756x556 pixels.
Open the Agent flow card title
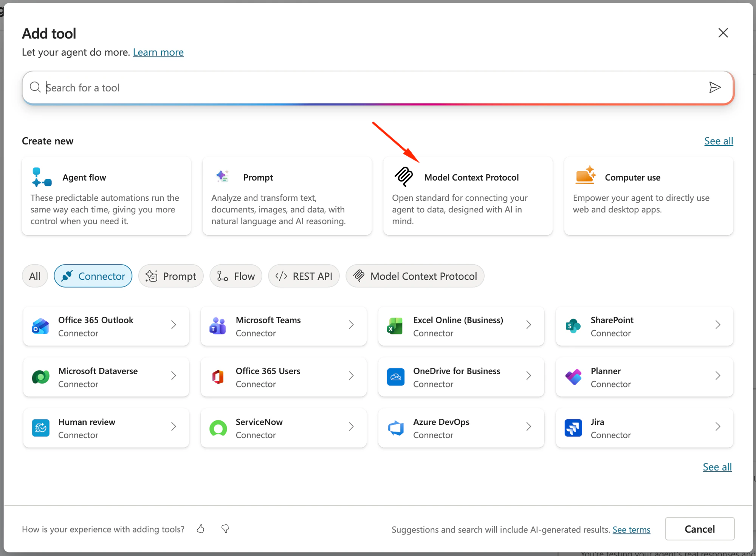coord(84,177)
